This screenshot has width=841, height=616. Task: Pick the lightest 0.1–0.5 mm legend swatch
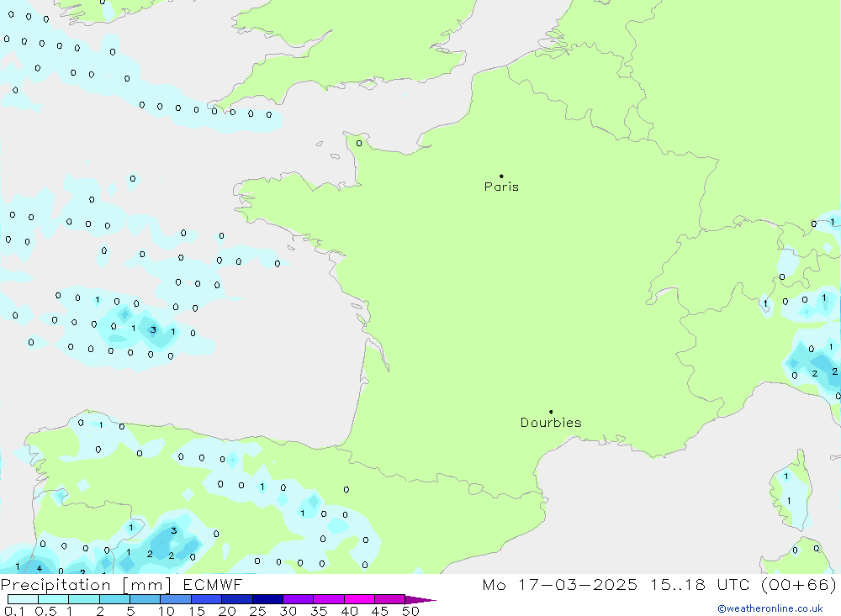pos(23,599)
